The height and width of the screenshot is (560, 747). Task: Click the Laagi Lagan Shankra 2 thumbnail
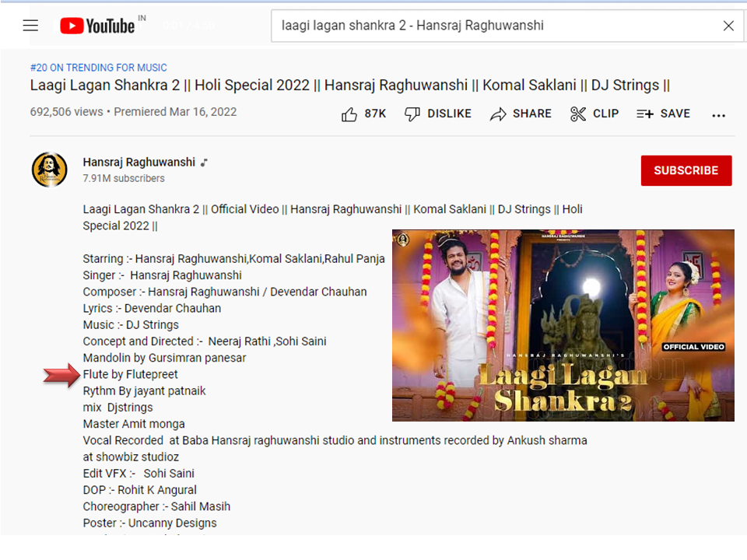563,325
